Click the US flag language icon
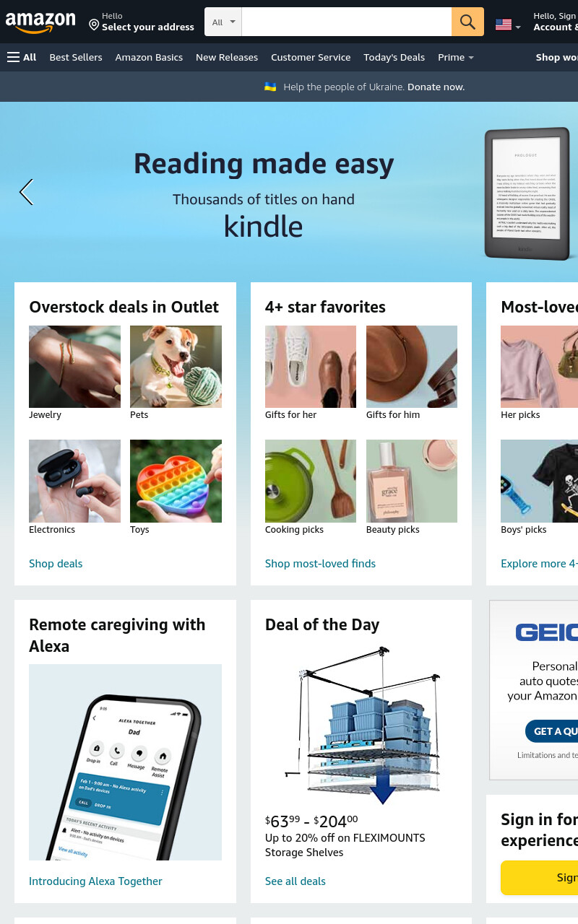The height and width of the screenshot is (924, 578). click(504, 25)
